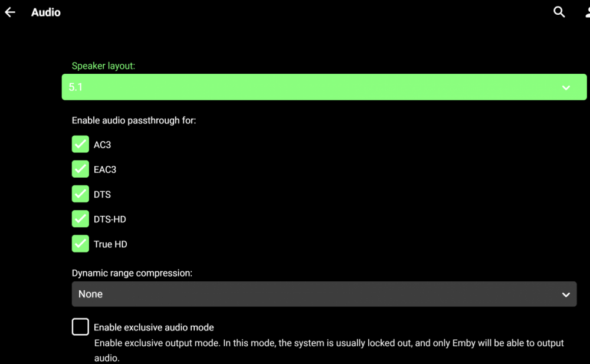Click the Speaker layout label
Viewport: 590px width, 364px height.
click(103, 65)
